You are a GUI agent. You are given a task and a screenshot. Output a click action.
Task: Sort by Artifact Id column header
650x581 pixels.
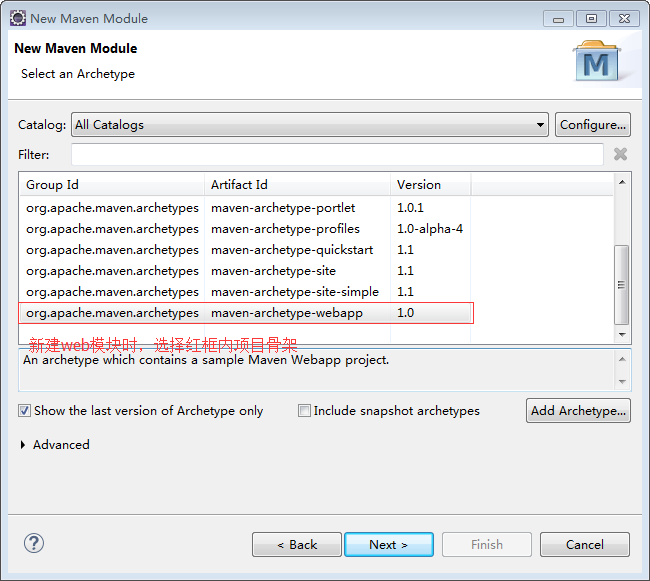coord(297,184)
